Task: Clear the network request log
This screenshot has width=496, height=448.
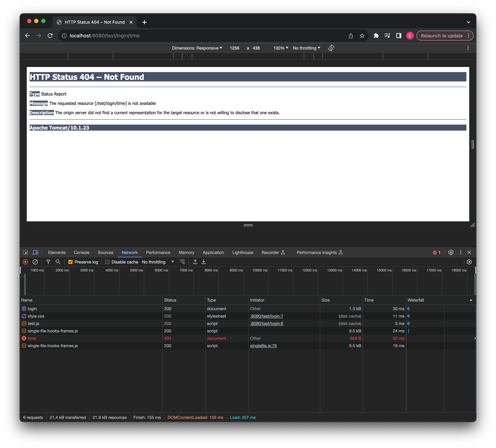Action: [x=35, y=262]
